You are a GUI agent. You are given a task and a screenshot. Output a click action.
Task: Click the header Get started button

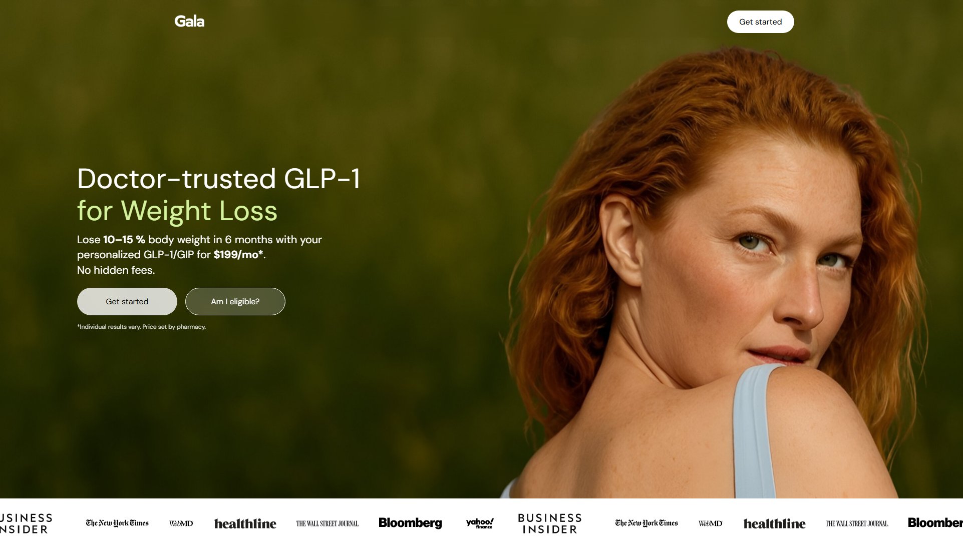(x=760, y=22)
